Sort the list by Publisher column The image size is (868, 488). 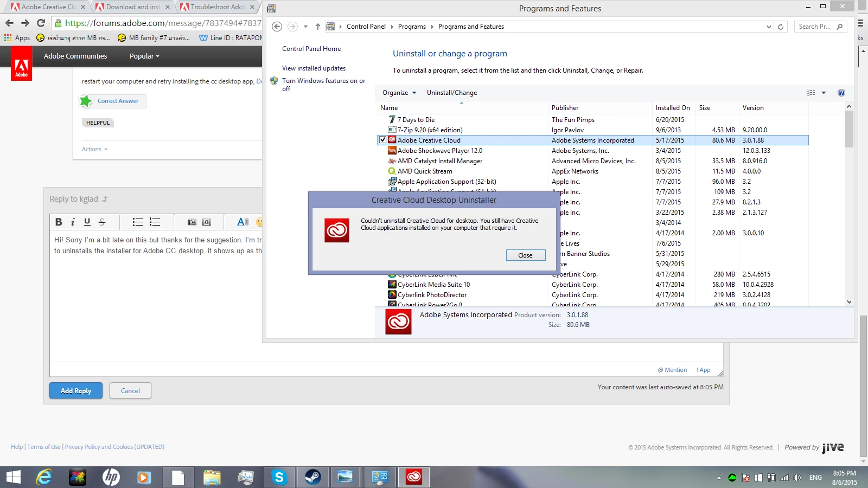(601, 108)
